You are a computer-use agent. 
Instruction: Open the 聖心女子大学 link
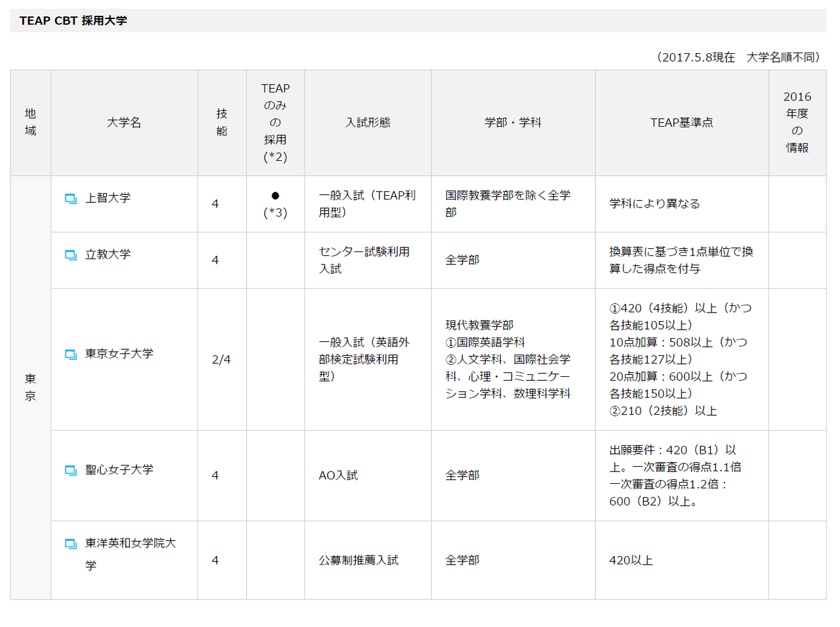point(119,470)
